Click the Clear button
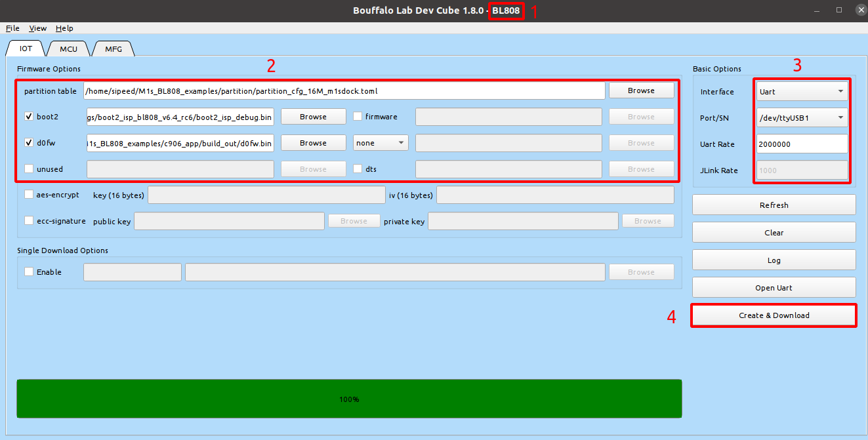 pos(774,233)
